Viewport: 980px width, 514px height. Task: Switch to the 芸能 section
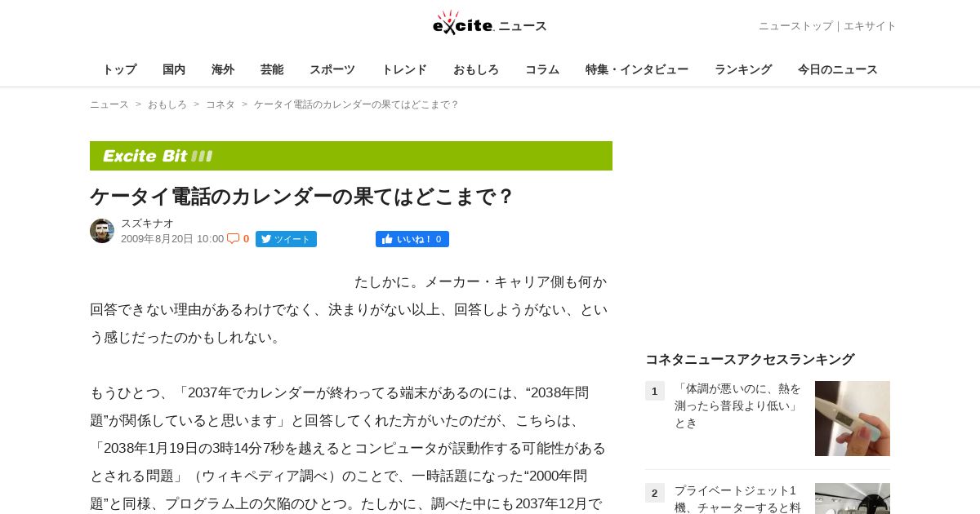[272, 69]
